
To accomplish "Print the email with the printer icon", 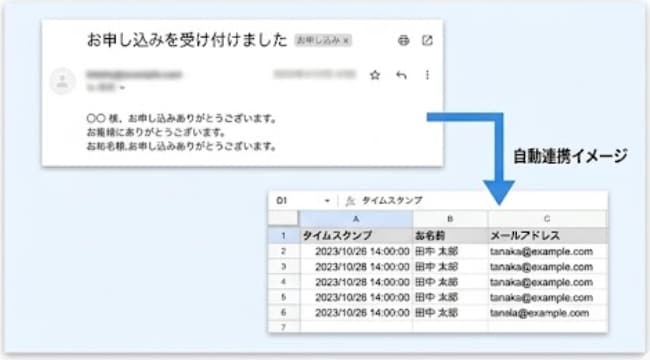I will coord(403,40).
